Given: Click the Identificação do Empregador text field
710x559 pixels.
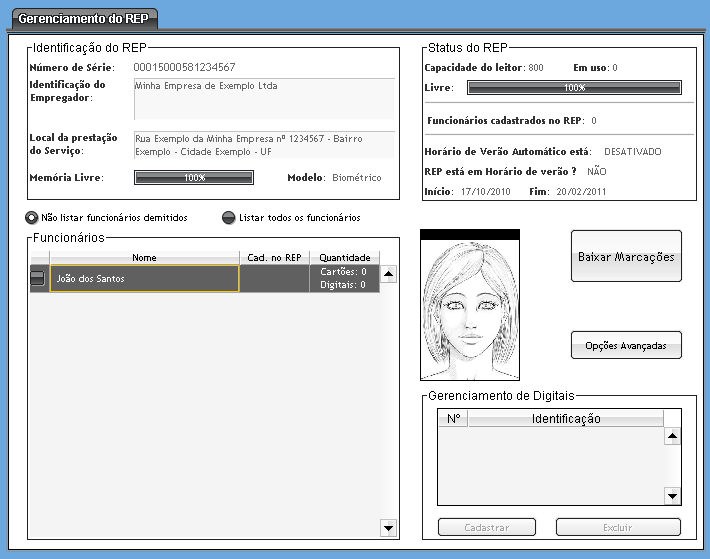Looking at the screenshot, I should (264, 98).
